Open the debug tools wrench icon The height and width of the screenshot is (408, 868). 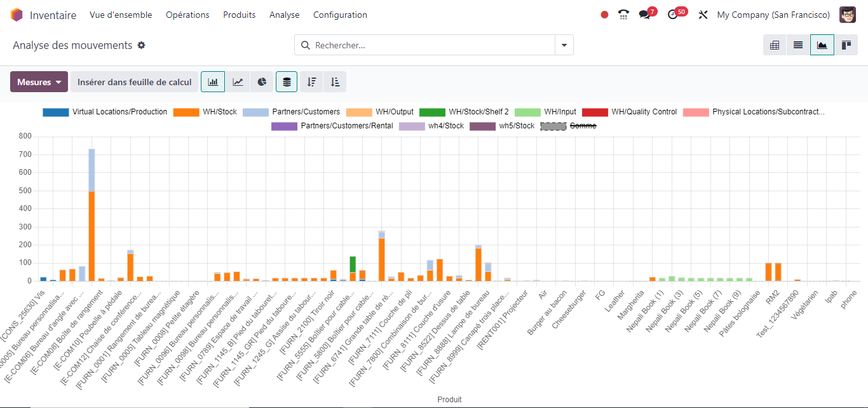click(703, 15)
